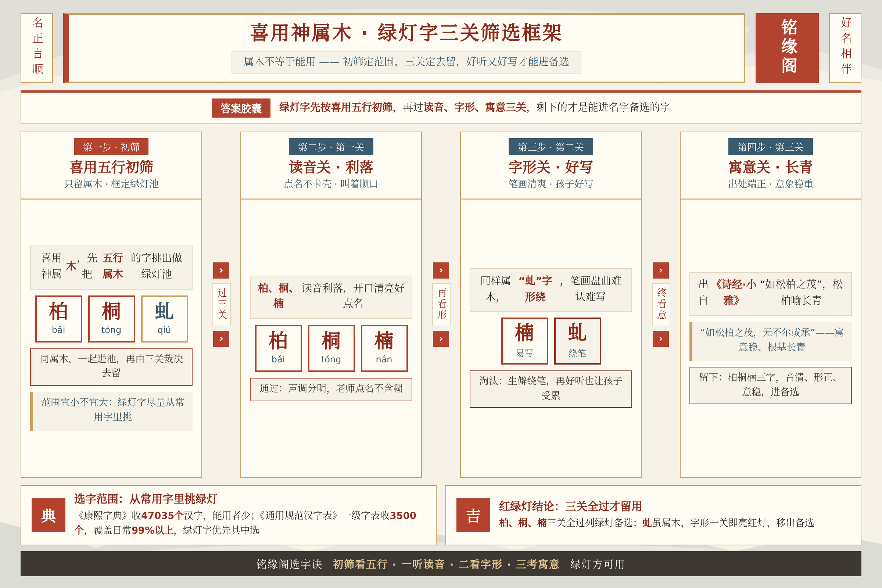
Task: Click the 第一步 · 初筛 tag
Action: click(111, 147)
